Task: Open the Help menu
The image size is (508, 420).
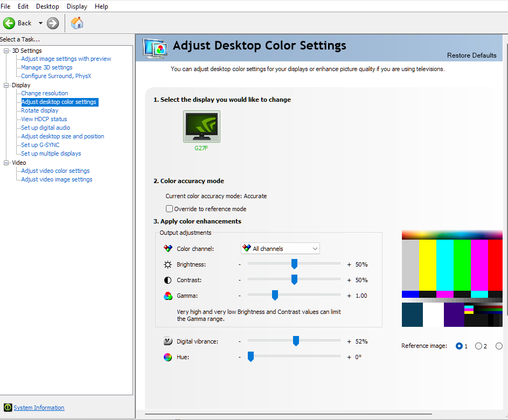Action: (101, 6)
